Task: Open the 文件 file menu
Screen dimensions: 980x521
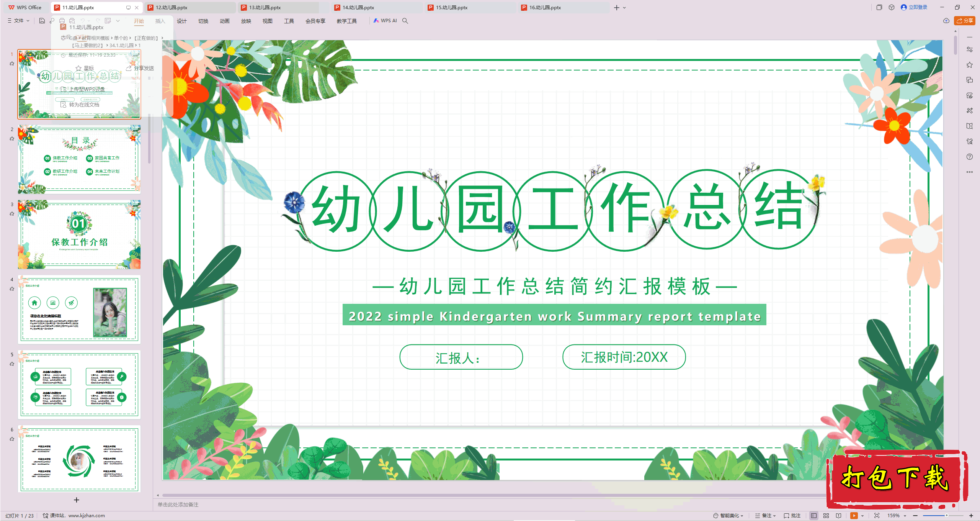Action: 18,21
